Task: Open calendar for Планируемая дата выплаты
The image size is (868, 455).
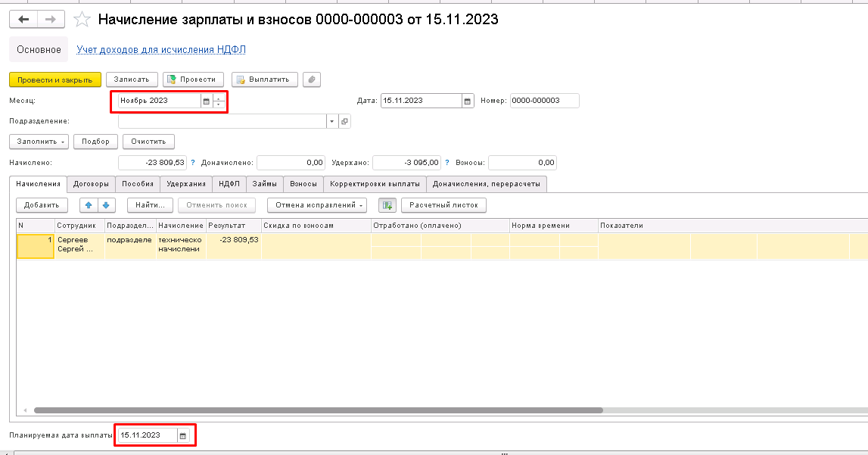Action: click(182, 435)
